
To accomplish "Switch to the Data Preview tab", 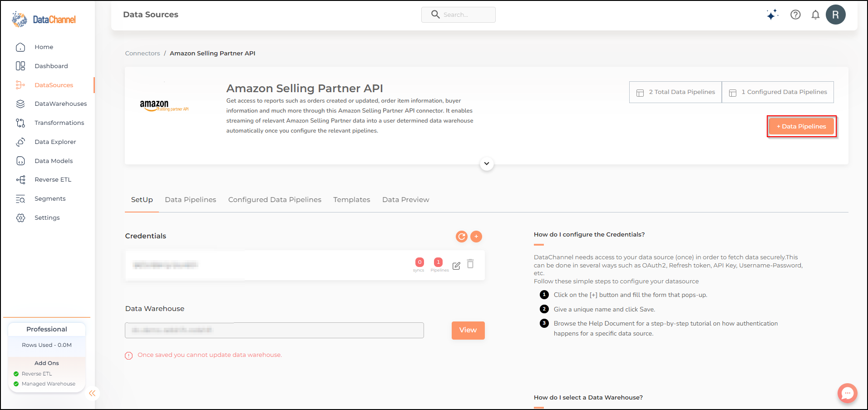I will [x=406, y=200].
